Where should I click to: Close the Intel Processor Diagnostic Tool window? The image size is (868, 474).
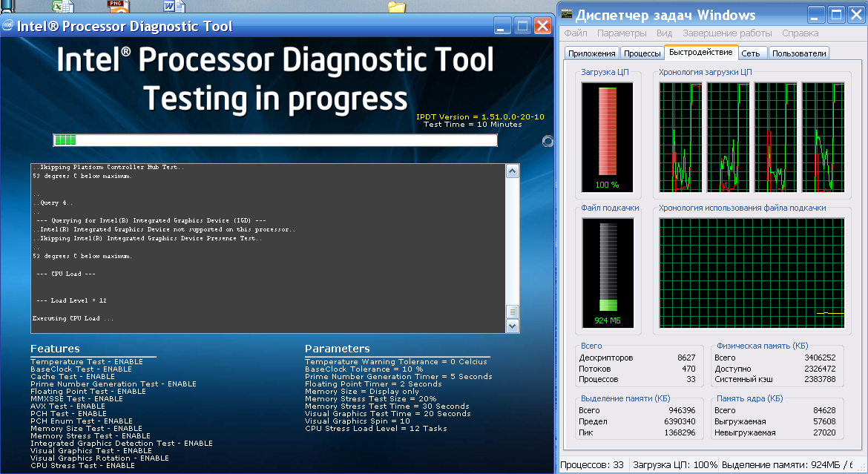[542, 25]
